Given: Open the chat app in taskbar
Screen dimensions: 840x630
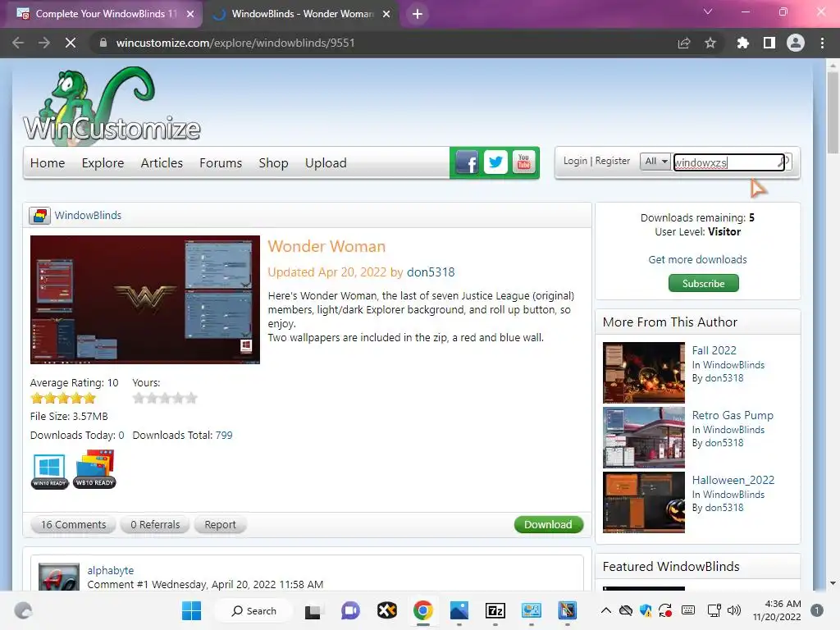Looking at the screenshot, I should coord(350,610).
